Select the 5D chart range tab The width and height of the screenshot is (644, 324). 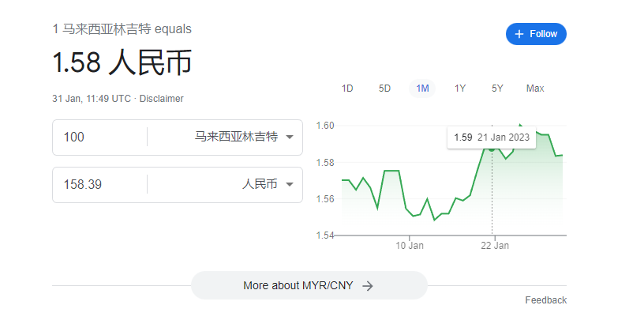tap(384, 89)
